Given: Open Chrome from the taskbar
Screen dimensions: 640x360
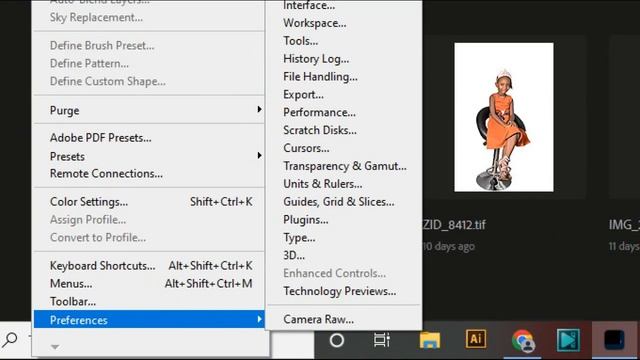Looking at the screenshot, I should pos(522,340).
